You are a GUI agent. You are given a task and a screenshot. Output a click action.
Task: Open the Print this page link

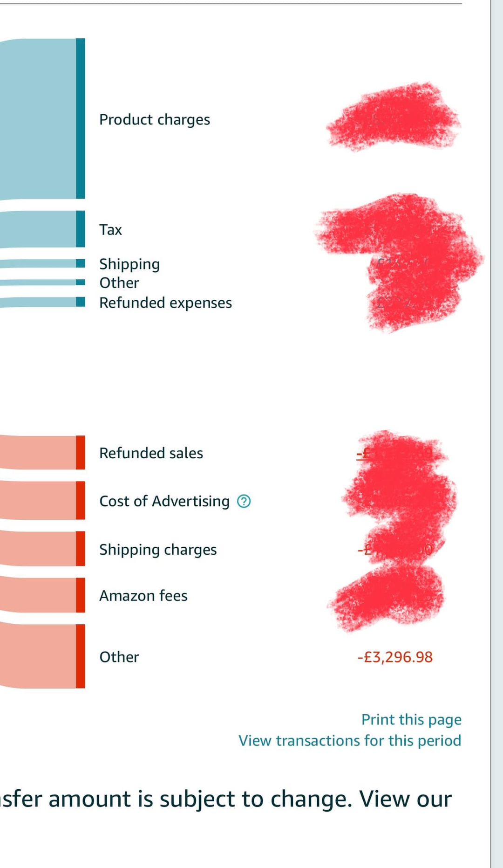(x=411, y=719)
